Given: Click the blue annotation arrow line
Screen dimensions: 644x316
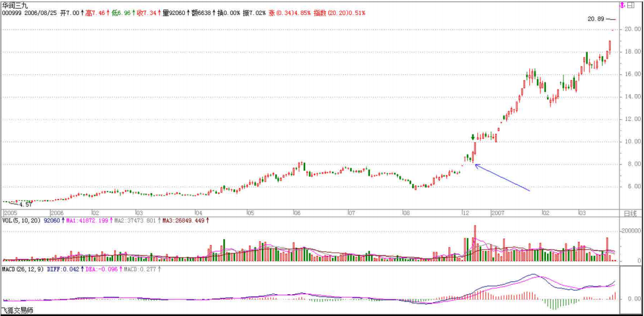Looking at the screenshot, I should point(501,177).
